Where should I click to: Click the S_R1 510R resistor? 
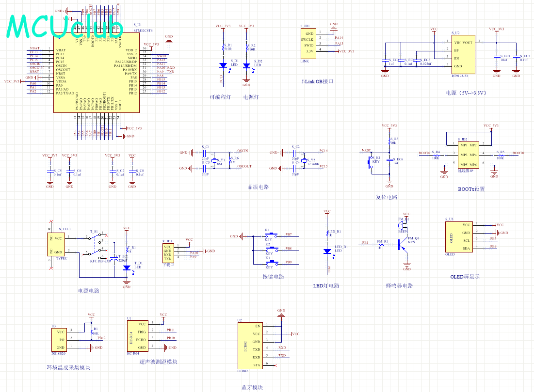[x=224, y=47]
